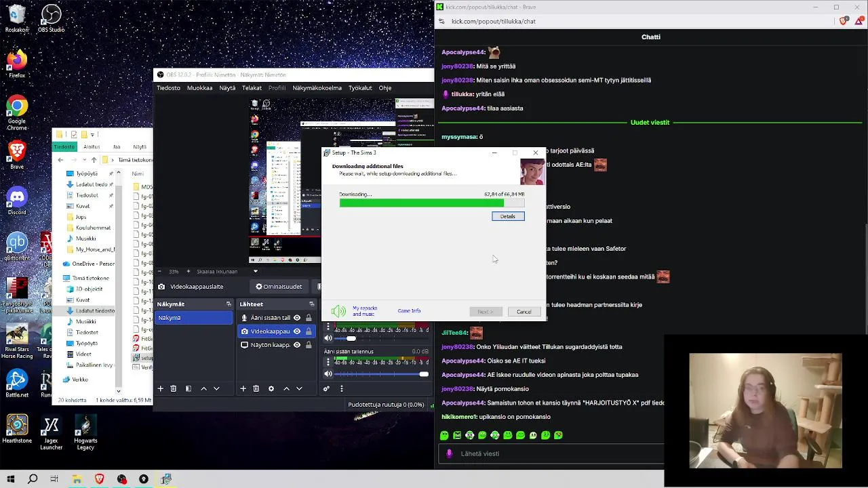The image size is (868, 488).
Task: Open the Jagex Launcher desktop shortcut
Action: point(52,432)
